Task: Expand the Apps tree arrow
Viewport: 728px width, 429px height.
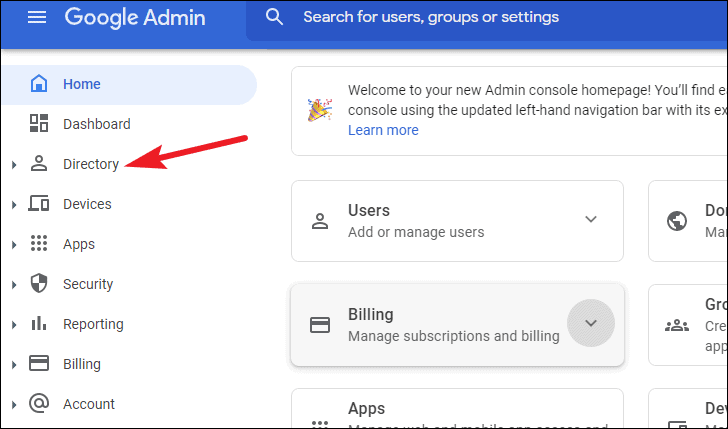Action: [14, 244]
